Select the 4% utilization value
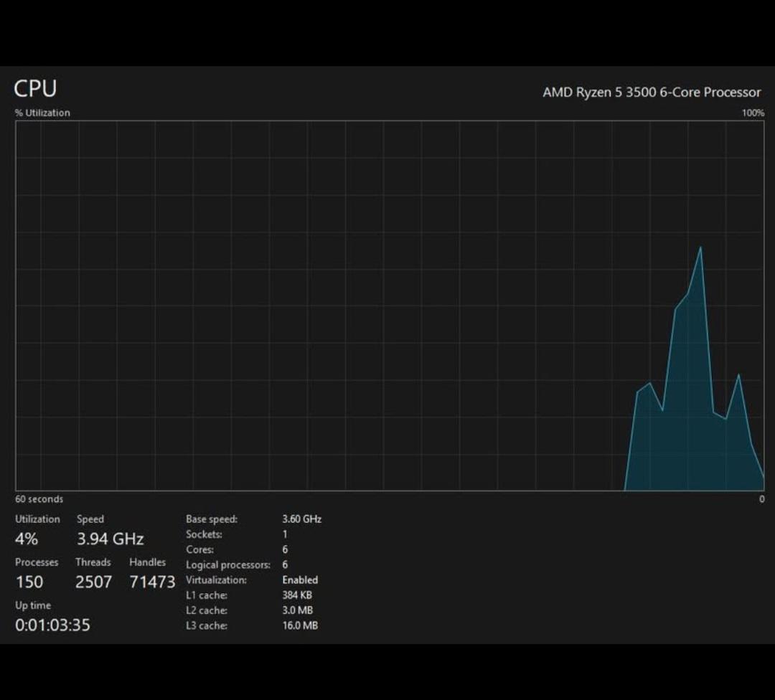Image resolution: width=775 pixels, height=700 pixels. [x=27, y=539]
